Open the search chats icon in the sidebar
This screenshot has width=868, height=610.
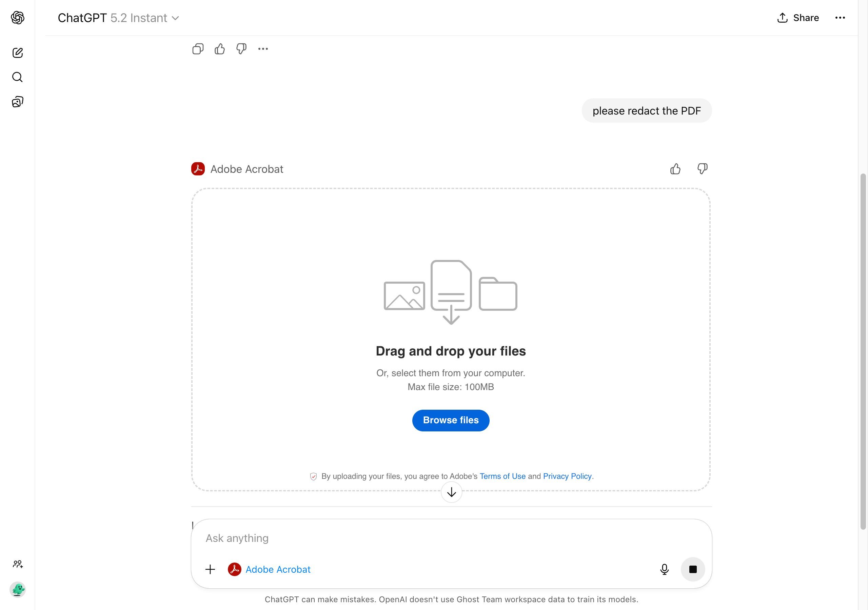[17, 77]
